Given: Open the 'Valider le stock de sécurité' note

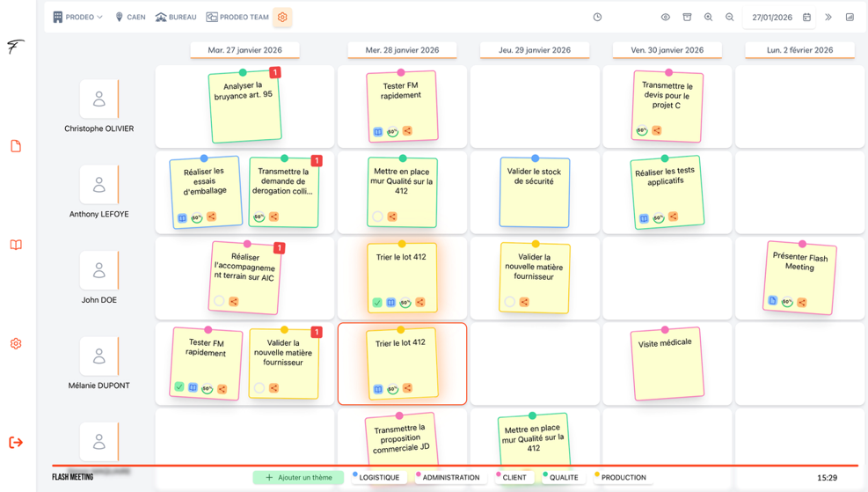Looking at the screenshot, I should [x=534, y=192].
